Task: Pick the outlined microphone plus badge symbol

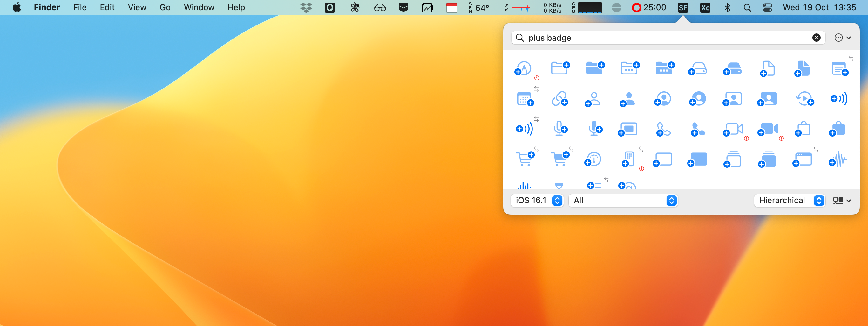Action: point(560,129)
